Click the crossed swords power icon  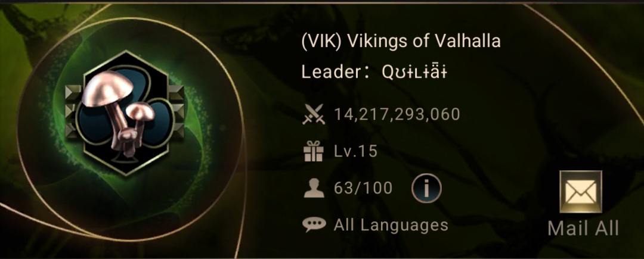tap(314, 114)
